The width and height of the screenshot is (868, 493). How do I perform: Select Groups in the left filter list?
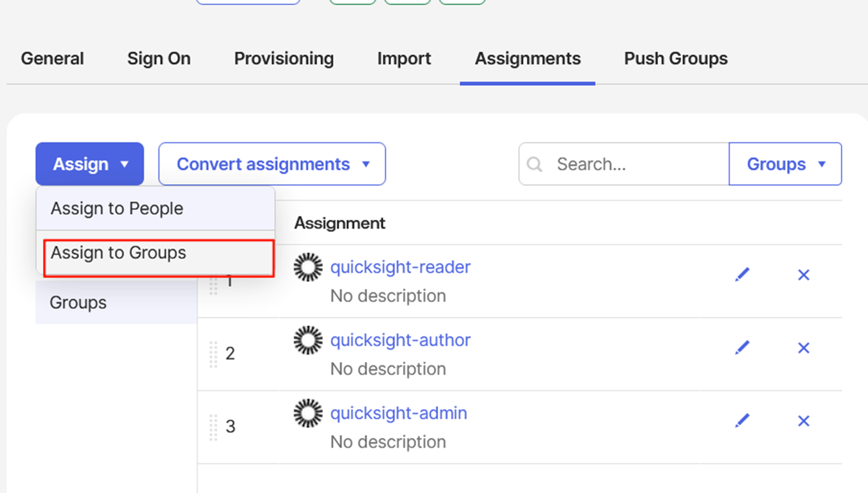coord(78,303)
